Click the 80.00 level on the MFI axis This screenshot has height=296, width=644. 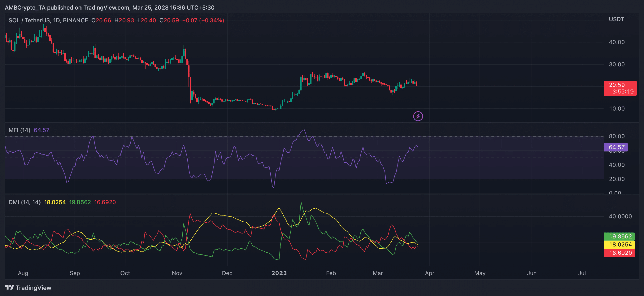[x=617, y=136]
